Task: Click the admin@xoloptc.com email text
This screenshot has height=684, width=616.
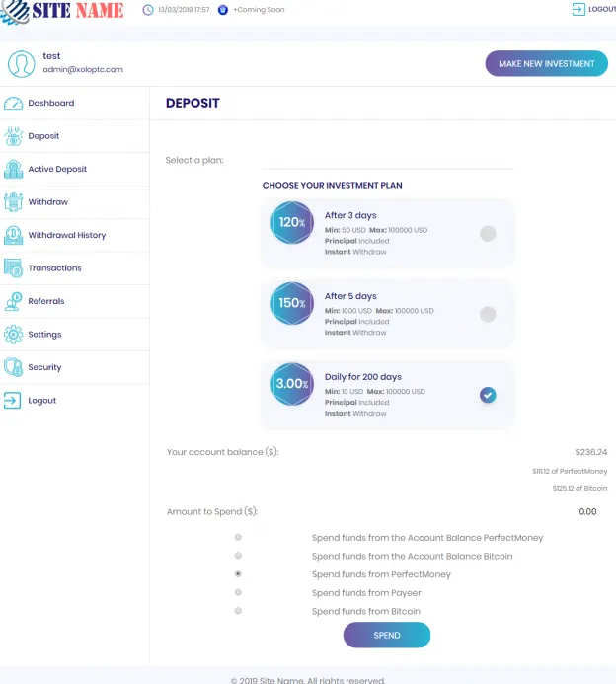Action: [83, 70]
